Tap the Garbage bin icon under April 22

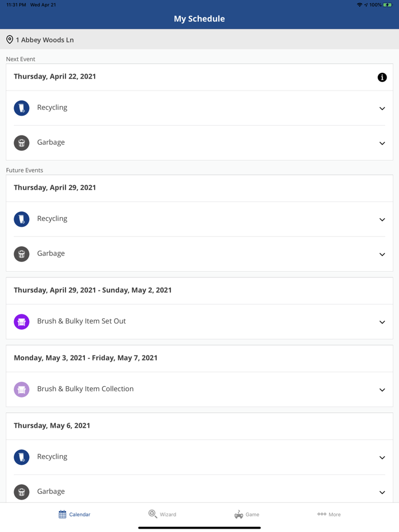(22, 143)
